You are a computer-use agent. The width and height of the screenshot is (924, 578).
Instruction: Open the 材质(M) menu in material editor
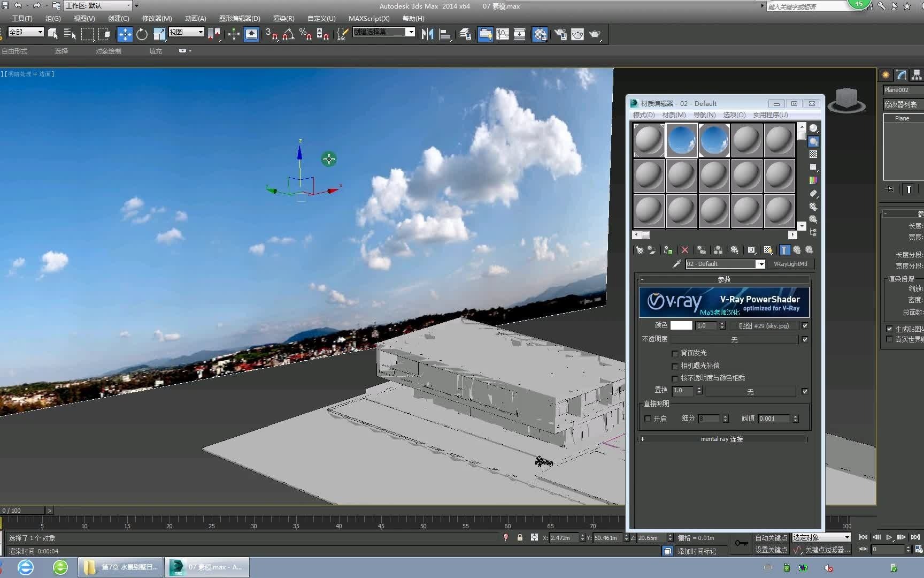click(x=673, y=115)
